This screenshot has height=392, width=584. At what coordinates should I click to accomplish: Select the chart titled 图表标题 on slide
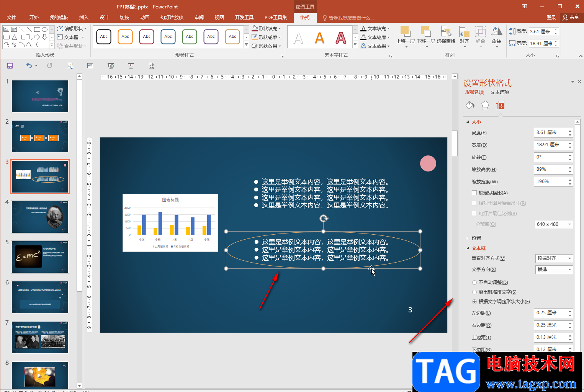tap(170, 223)
